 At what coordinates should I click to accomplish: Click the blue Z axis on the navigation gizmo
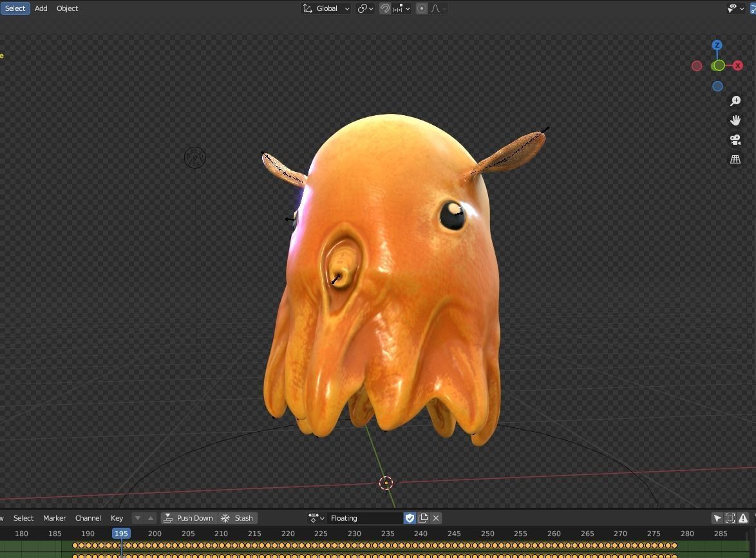coord(717,45)
